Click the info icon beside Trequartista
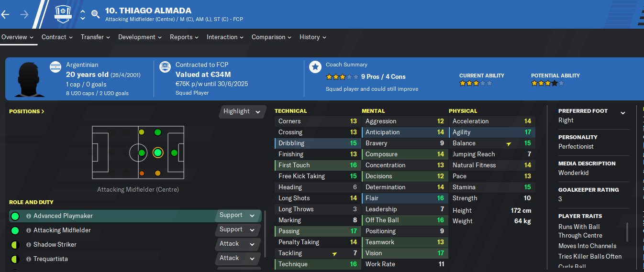The width and height of the screenshot is (644, 272). pos(29,259)
